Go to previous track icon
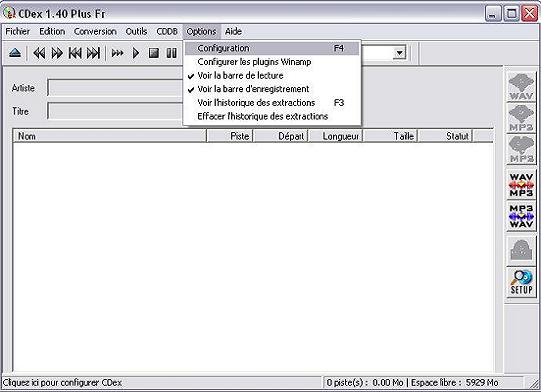Viewport: 541px width, 392px height. point(75,53)
